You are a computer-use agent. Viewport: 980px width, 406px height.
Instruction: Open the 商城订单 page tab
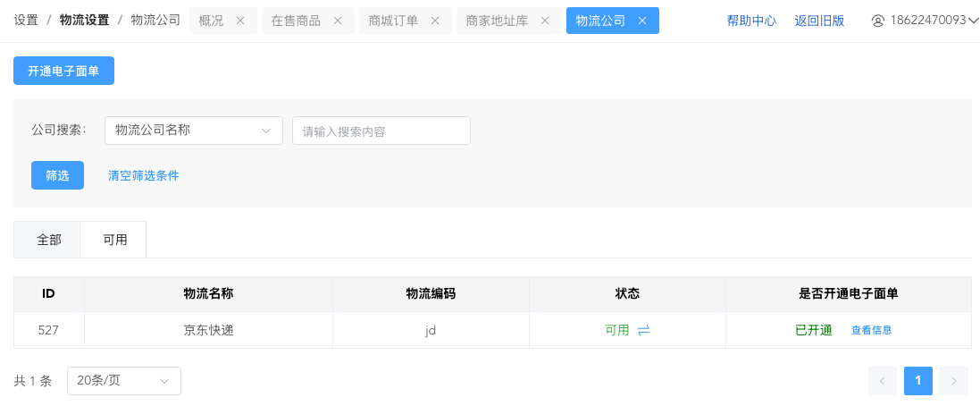[392, 21]
